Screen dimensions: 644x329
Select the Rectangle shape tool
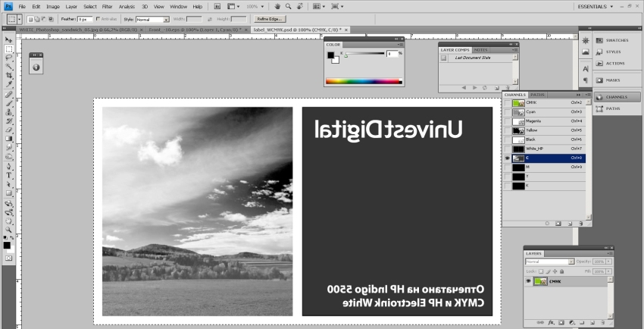8,193
